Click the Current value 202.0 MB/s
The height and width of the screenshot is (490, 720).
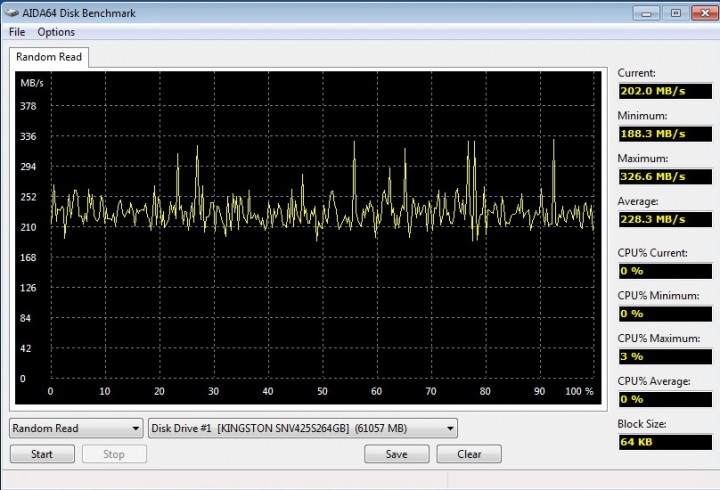[665, 91]
